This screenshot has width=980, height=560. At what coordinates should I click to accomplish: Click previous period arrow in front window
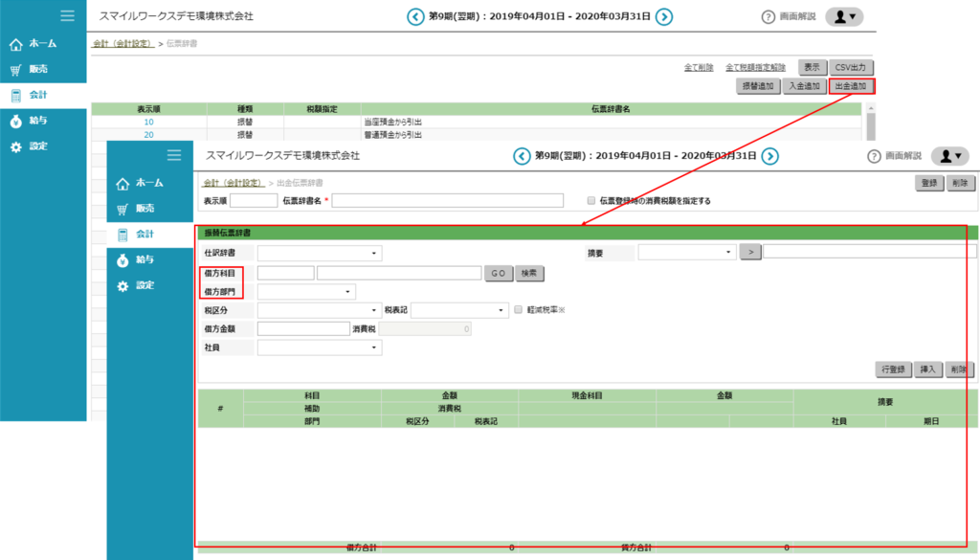click(522, 156)
